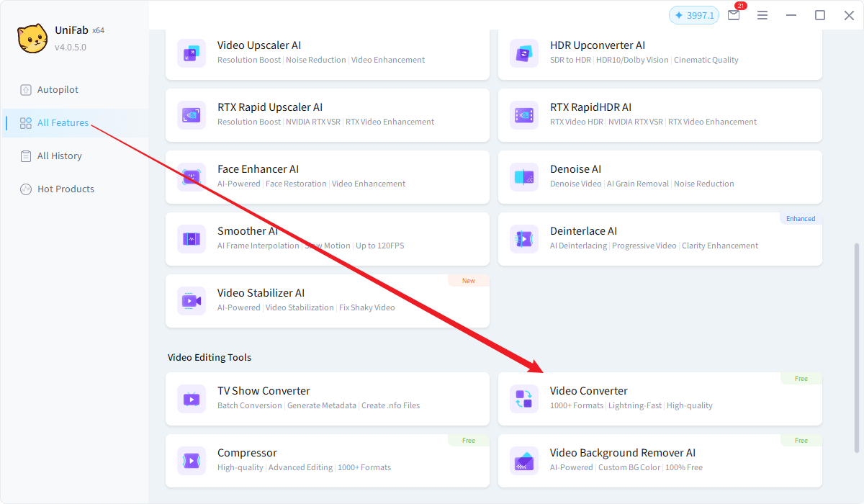864x504 pixels.
Task: Open HDR Upconverter AI via its icon
Action: (x=523, y=53)
